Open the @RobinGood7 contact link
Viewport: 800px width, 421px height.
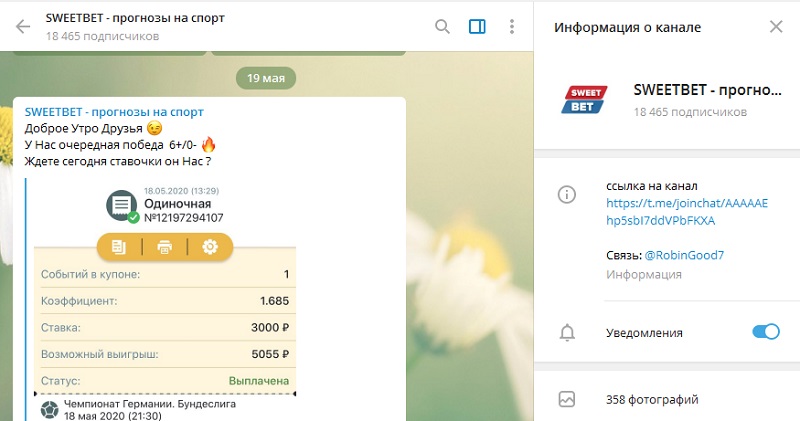coord(684,255)
